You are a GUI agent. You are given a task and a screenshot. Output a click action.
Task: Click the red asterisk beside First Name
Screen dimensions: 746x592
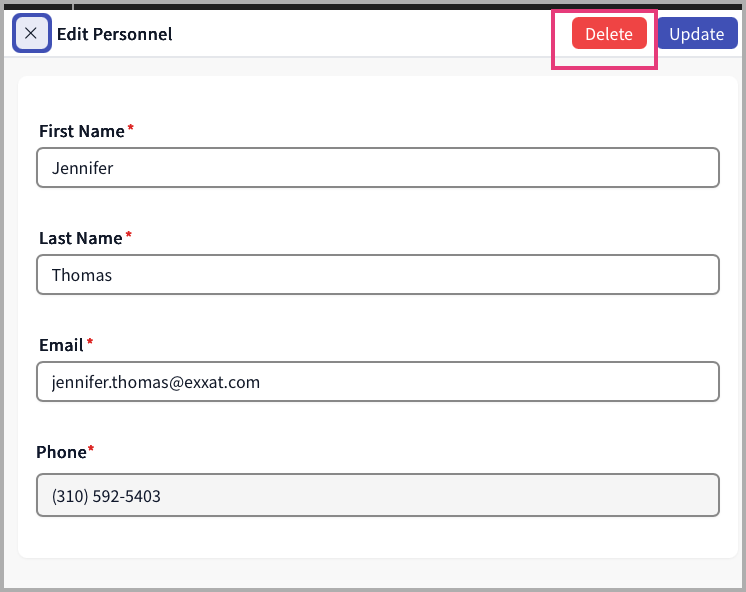(130, 129)
